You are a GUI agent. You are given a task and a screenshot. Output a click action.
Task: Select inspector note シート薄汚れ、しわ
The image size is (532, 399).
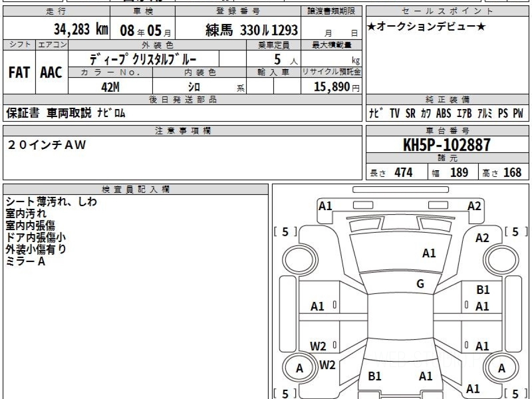(51, 202)
